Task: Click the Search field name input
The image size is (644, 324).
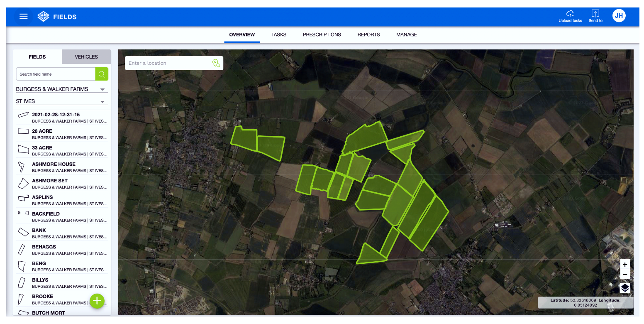Action: pos(56,74)
